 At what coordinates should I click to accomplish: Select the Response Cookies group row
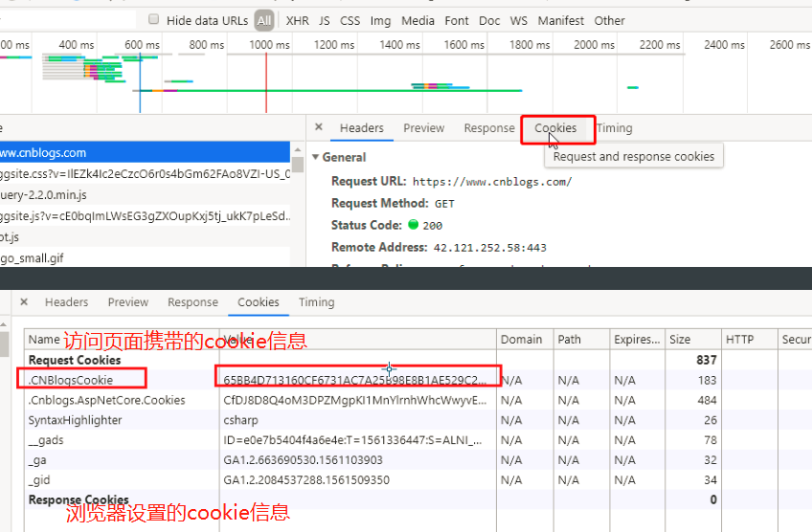417,499
